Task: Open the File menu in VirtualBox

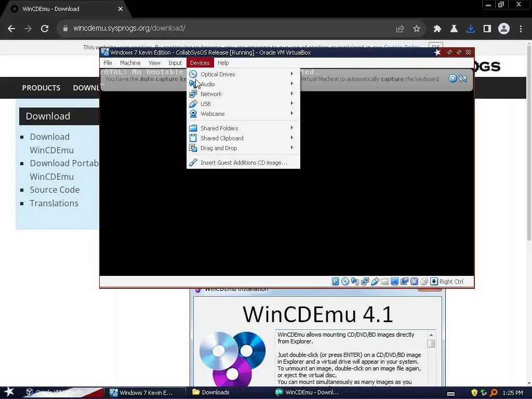Action: 108,63
